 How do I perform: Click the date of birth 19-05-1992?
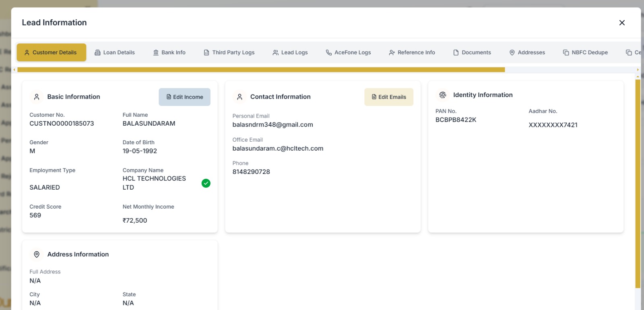pyautogui.click(x=140, y=151)
